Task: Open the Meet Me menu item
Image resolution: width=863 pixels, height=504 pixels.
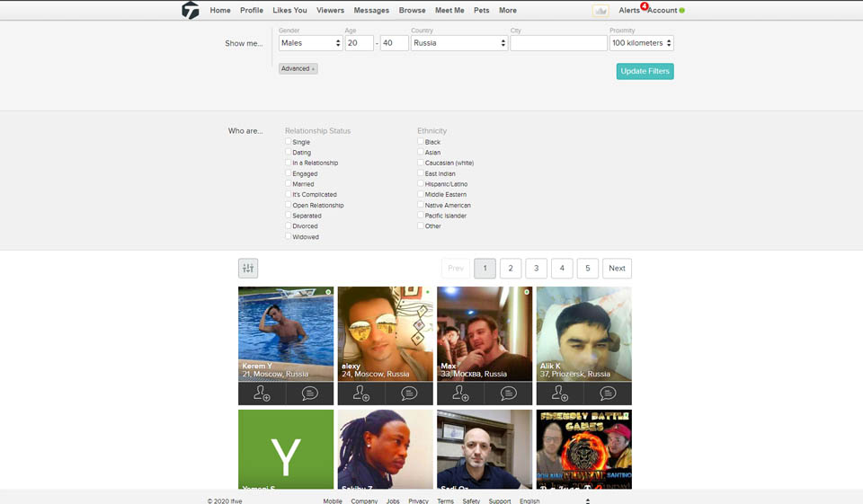Action: 449,11
